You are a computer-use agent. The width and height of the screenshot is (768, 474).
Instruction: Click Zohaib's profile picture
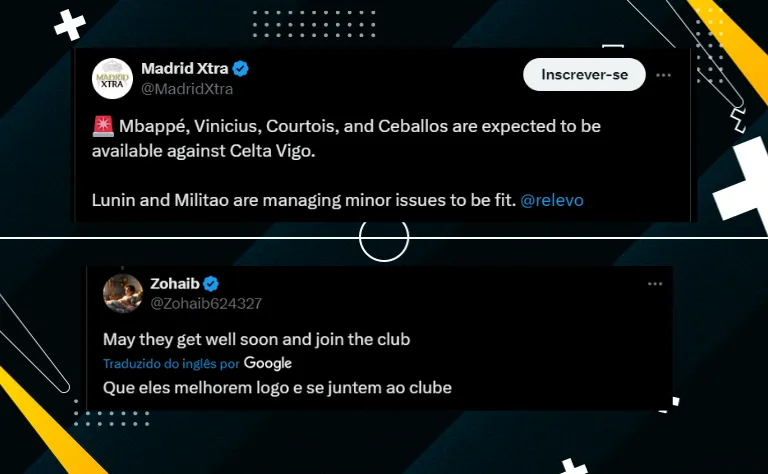tap(123, 293)
